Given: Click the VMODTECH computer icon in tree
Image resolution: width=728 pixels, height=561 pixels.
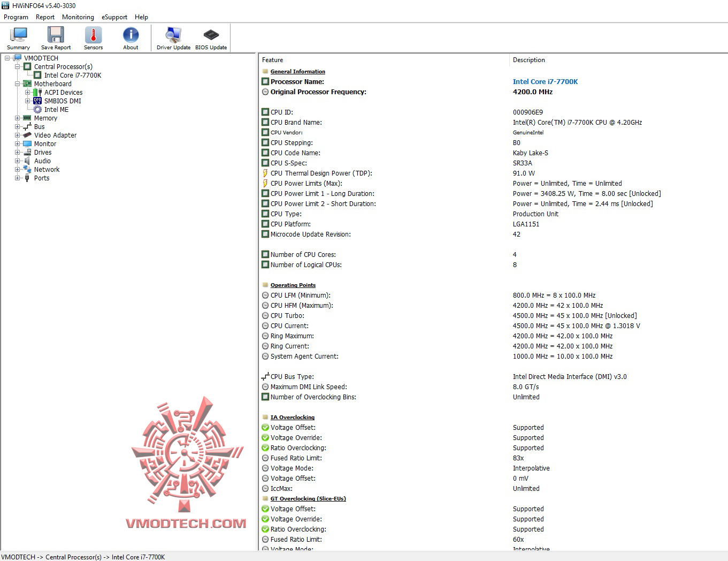Looking at the screenshot, I should click(18, 58).
